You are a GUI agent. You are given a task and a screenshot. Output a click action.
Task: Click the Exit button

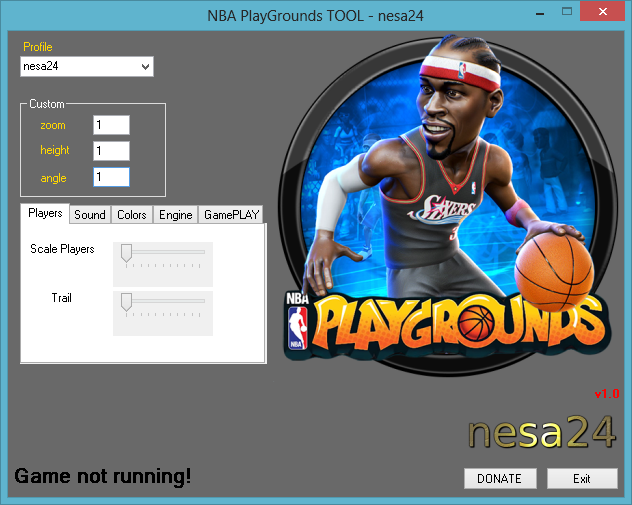click(x=582, y=478)
